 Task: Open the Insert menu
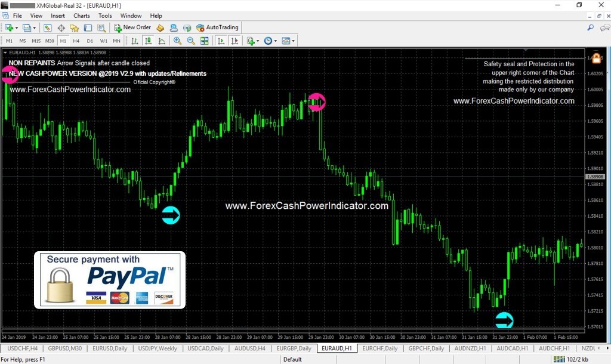(58, 16)
